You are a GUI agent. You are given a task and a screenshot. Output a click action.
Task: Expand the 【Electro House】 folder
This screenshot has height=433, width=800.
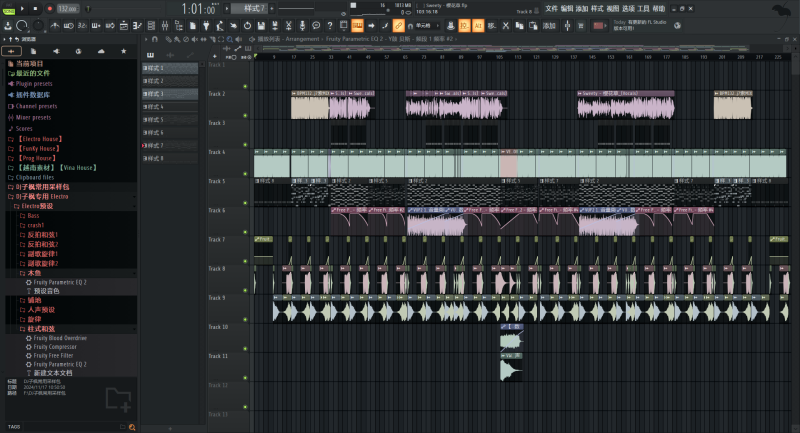tap(40, 139)
